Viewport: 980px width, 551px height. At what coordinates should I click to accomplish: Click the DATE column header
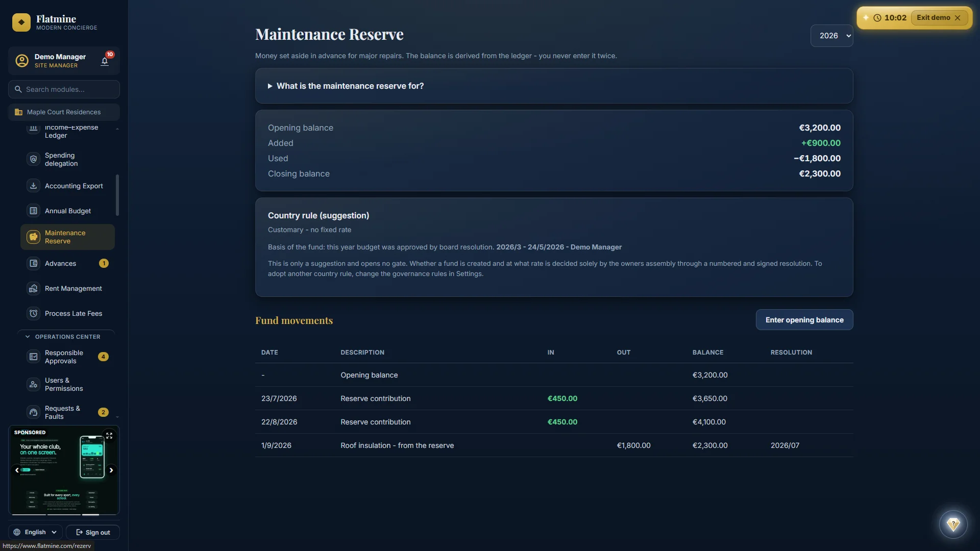(x=269, y=353)
